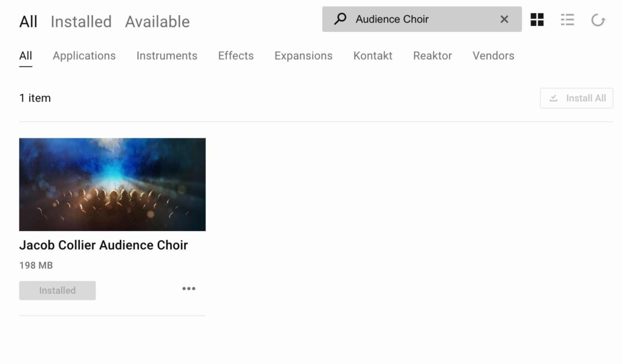Open options menu for Jacob Collier Audience Choir

[x=189, y=288]
